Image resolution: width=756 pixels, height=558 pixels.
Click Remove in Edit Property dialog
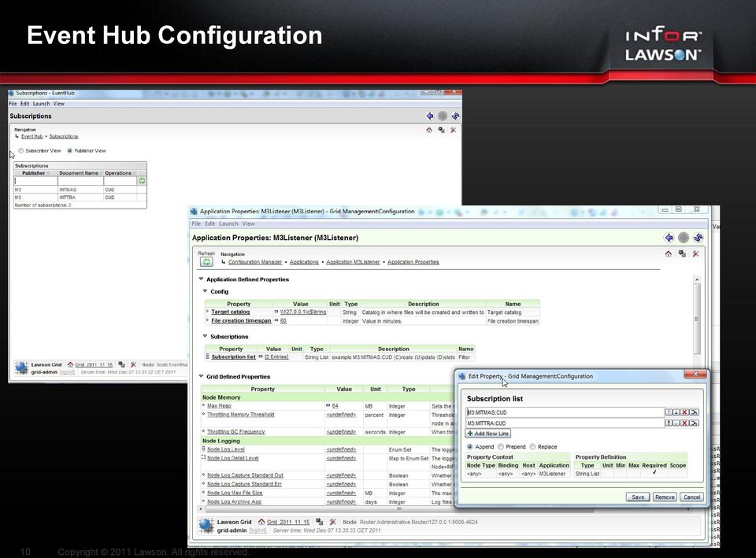[x=665, y=497]
